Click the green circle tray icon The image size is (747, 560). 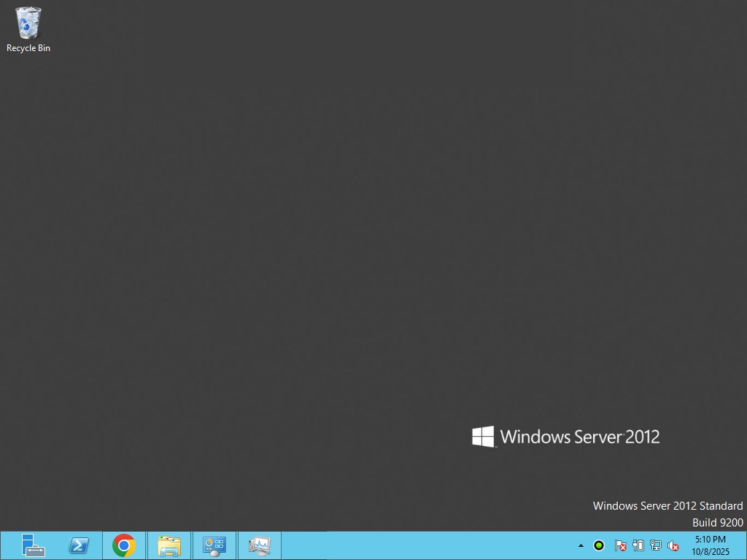(599, 545)
